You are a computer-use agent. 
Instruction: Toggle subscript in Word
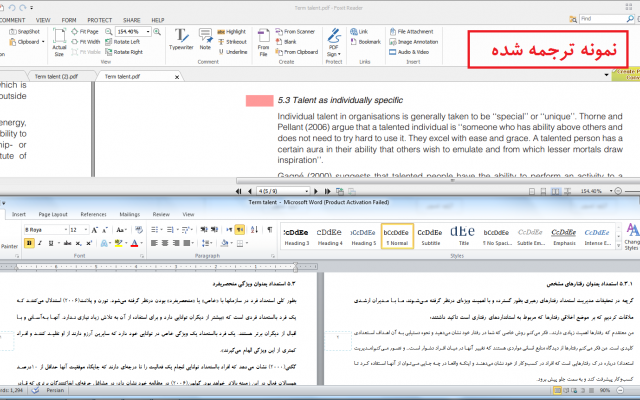click(79, 243)
